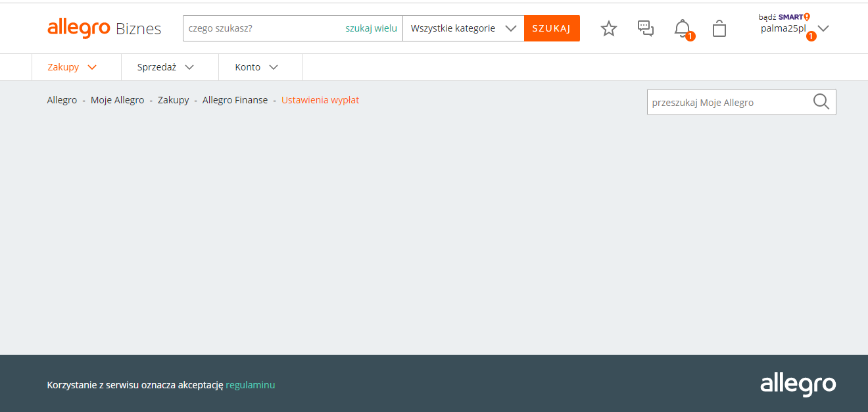Click the szukaj wielu link

[371, 28]
